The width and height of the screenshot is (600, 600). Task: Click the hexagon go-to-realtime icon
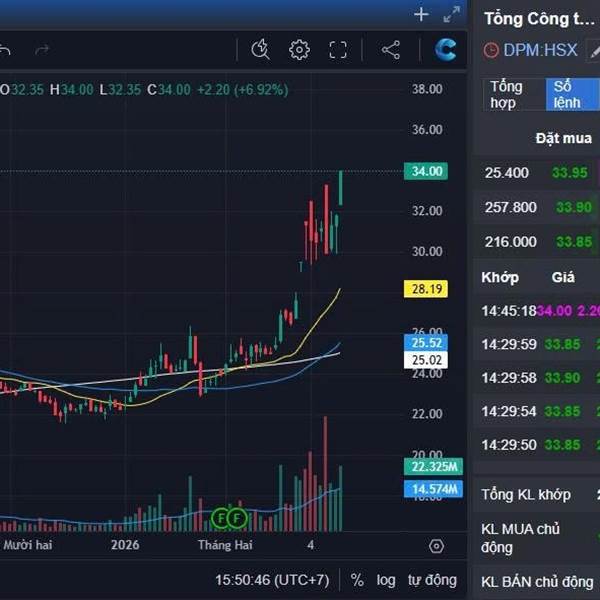click(x=436, y=546)
